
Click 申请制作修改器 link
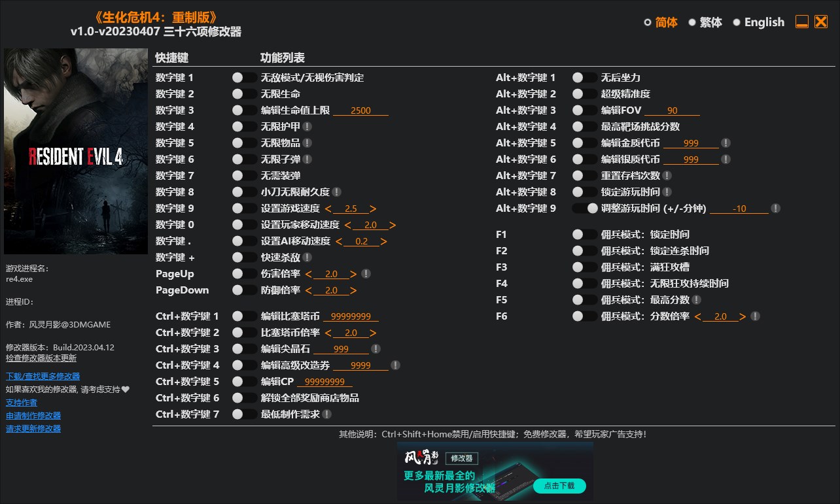point(33,415)
